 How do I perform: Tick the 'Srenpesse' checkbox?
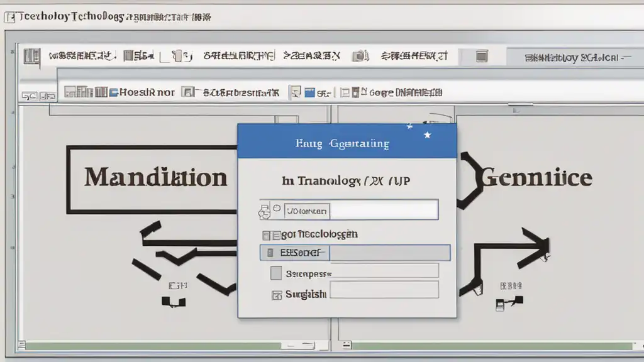coord(276,273)
